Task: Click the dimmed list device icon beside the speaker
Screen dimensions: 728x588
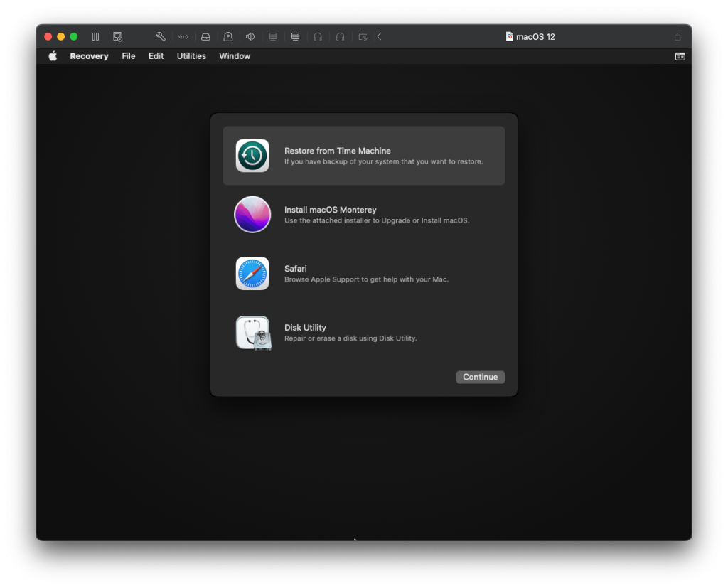Action: (273, 37)
